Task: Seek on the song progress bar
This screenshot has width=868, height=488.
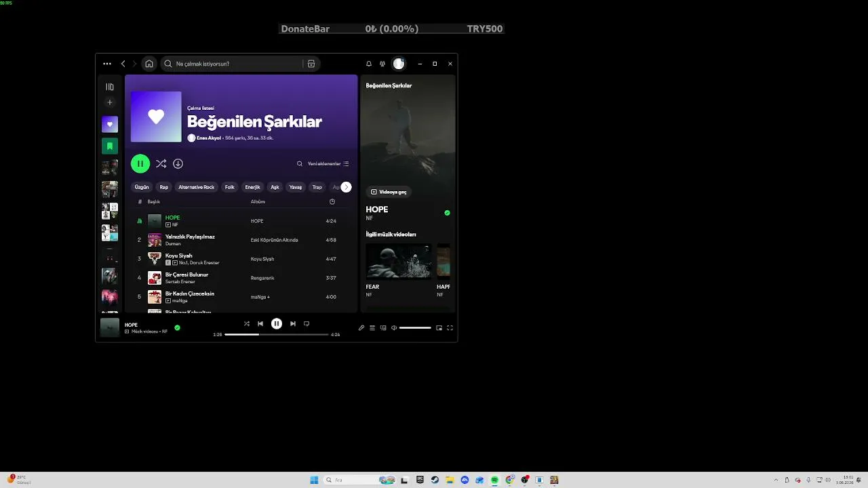Action: pyautogui.click(x=277, y=334)
